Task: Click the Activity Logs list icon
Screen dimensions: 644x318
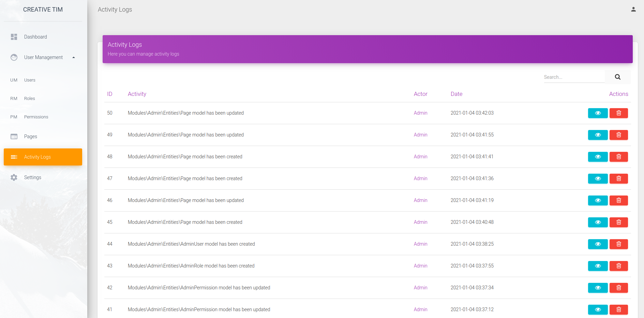Action: [14, 157]
